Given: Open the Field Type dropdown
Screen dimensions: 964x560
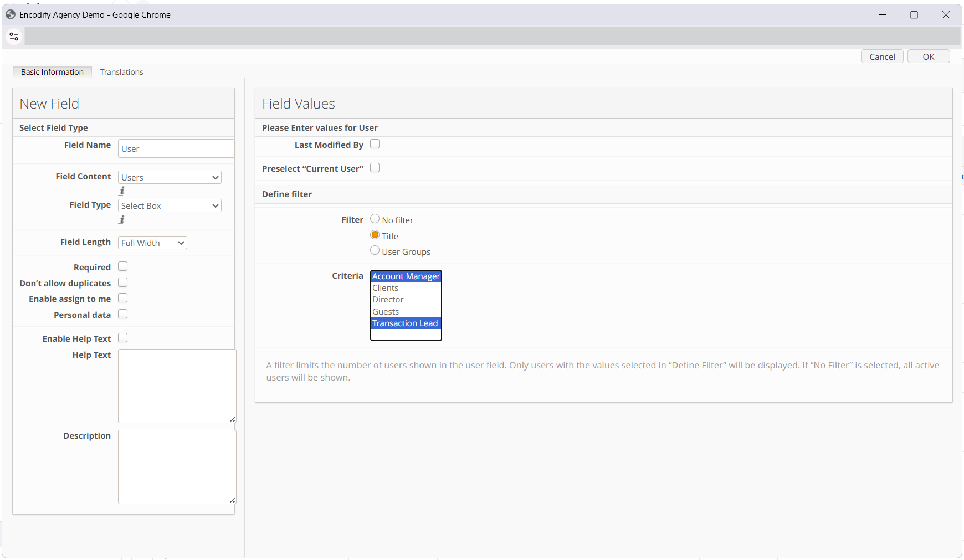Looking at the screenshot, I should point(170,205).
